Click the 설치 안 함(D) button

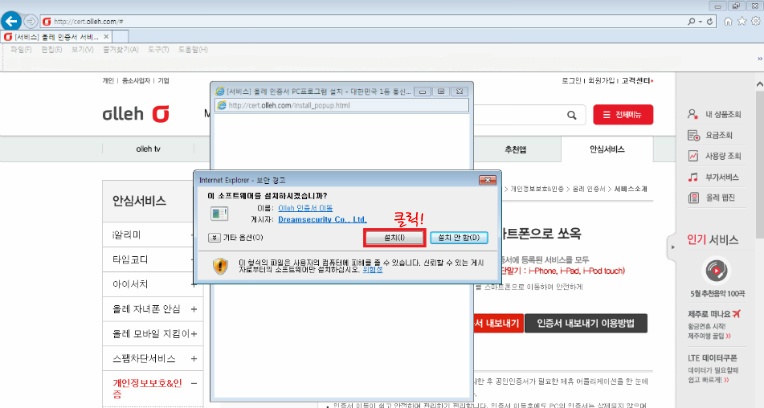point(458,237)
